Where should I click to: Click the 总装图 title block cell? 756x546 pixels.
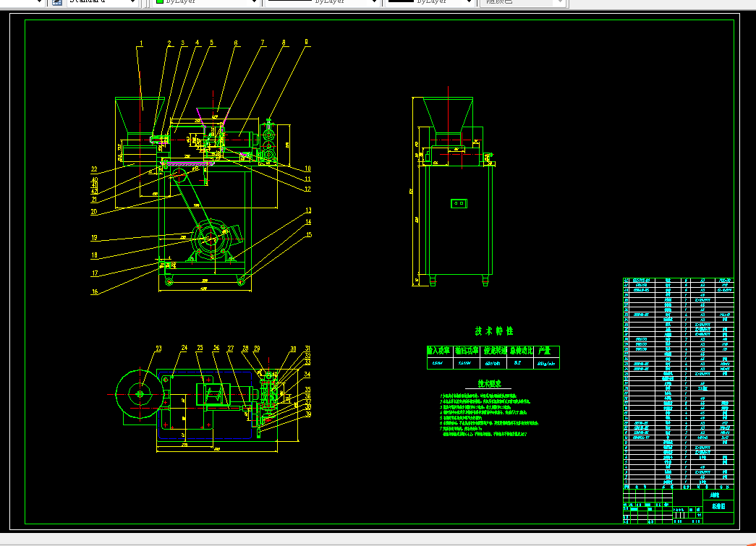point(719,506)
